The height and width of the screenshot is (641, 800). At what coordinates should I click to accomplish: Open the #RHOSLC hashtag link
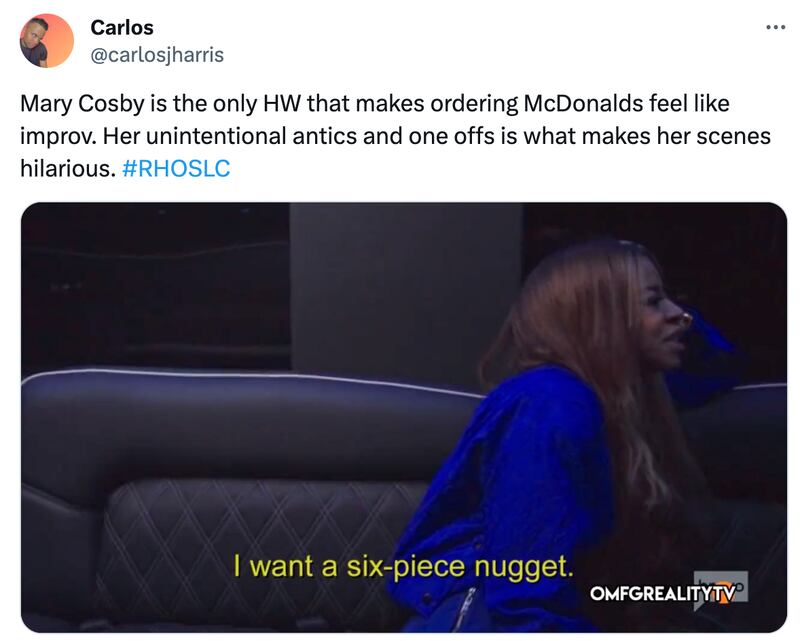tap(176, 168)
